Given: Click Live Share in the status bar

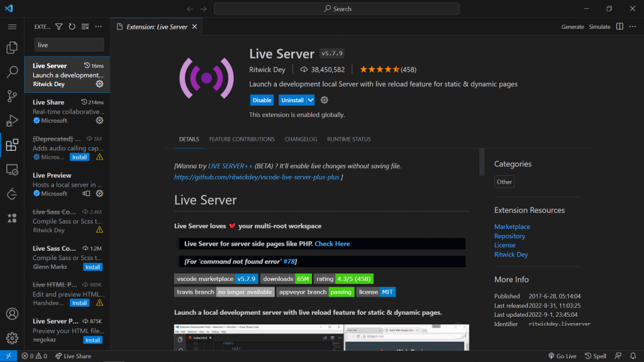Looking at the screenshot, I should coord(73,356).
